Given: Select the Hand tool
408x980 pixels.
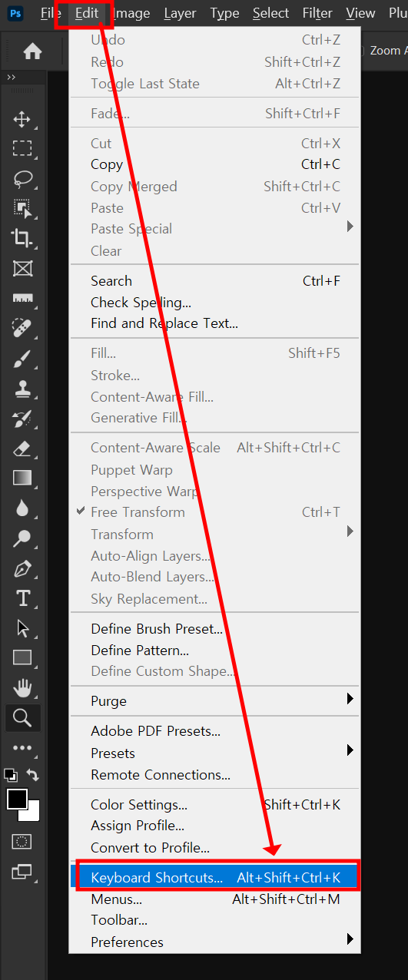Looking at the screenshot, I should pos(23,687).
